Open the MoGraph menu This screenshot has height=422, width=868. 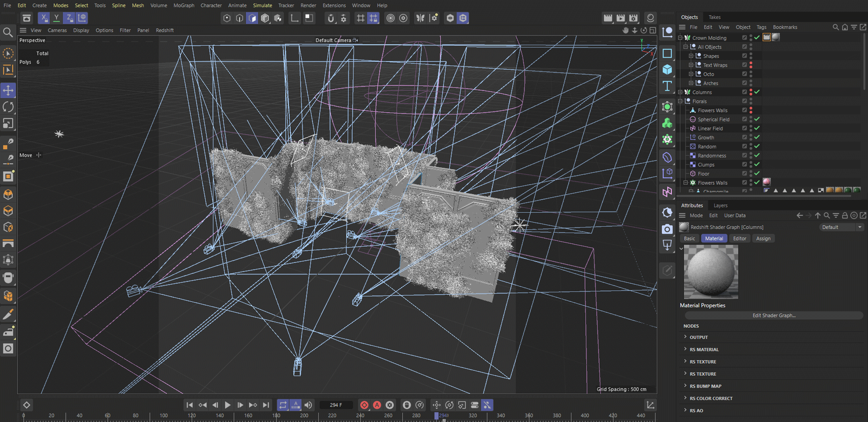[x=183, y=5]
